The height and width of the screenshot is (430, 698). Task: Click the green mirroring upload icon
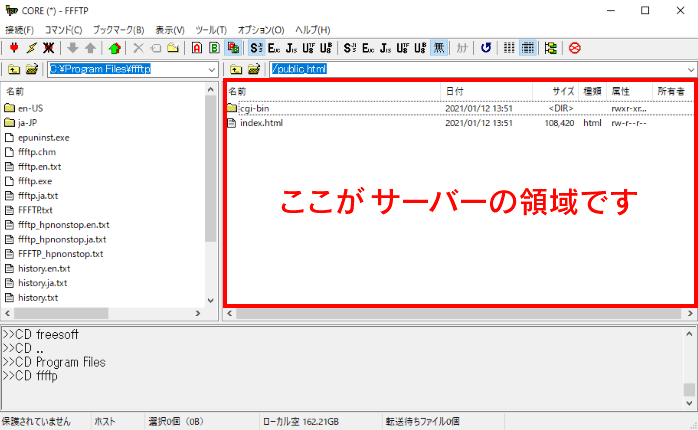[x=114, y=47]
